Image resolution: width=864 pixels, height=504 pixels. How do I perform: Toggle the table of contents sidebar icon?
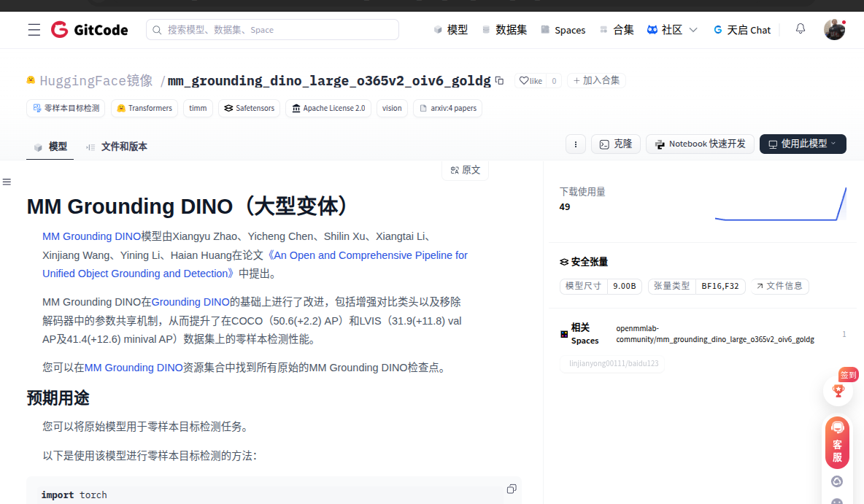pyautogui.click(x=7, y=182)
